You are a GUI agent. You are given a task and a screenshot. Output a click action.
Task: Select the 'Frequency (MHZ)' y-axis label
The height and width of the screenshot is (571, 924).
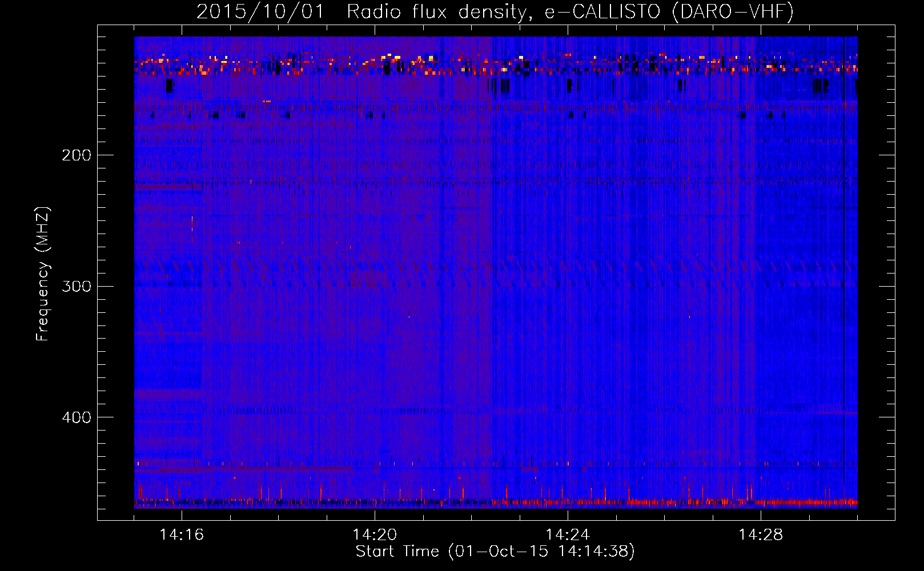point(43,274)
